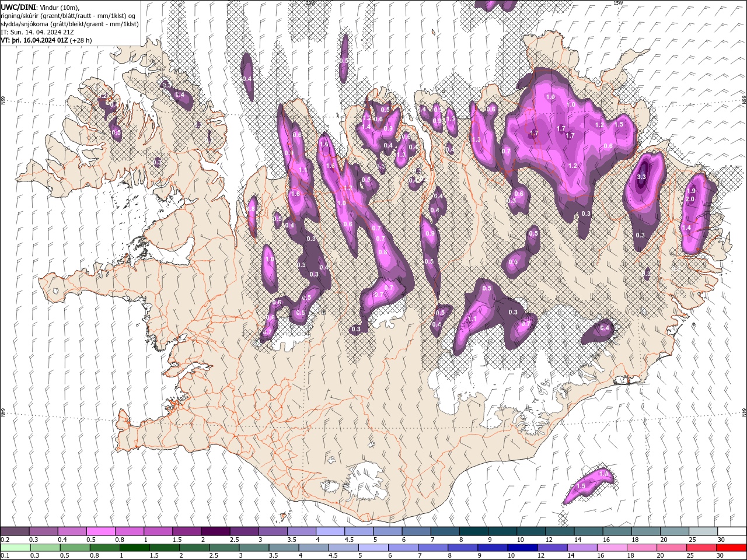Pick the purple 1.5 snow legend swatch
This screenshot has height=560, width=747.
coord(187,531)
